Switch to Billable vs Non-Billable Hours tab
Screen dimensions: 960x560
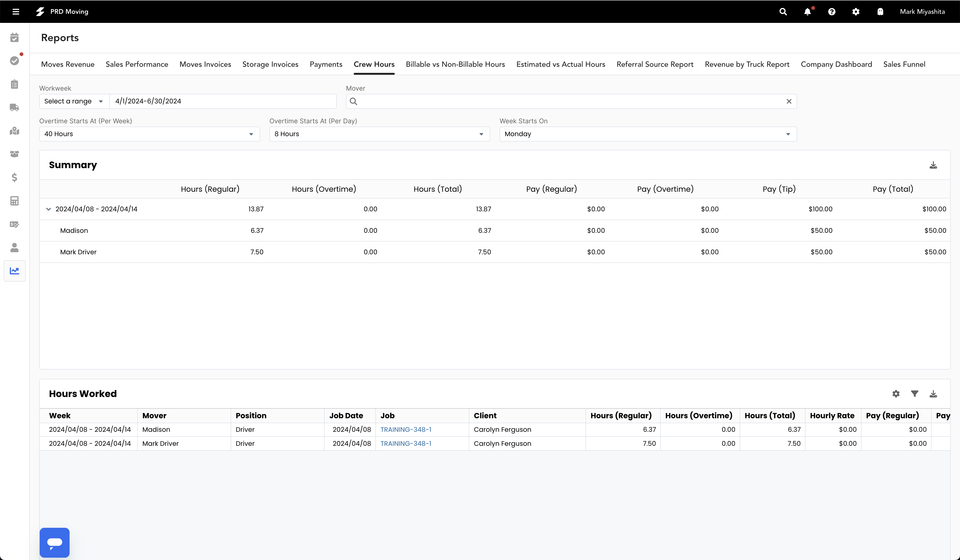coord(455,64)
